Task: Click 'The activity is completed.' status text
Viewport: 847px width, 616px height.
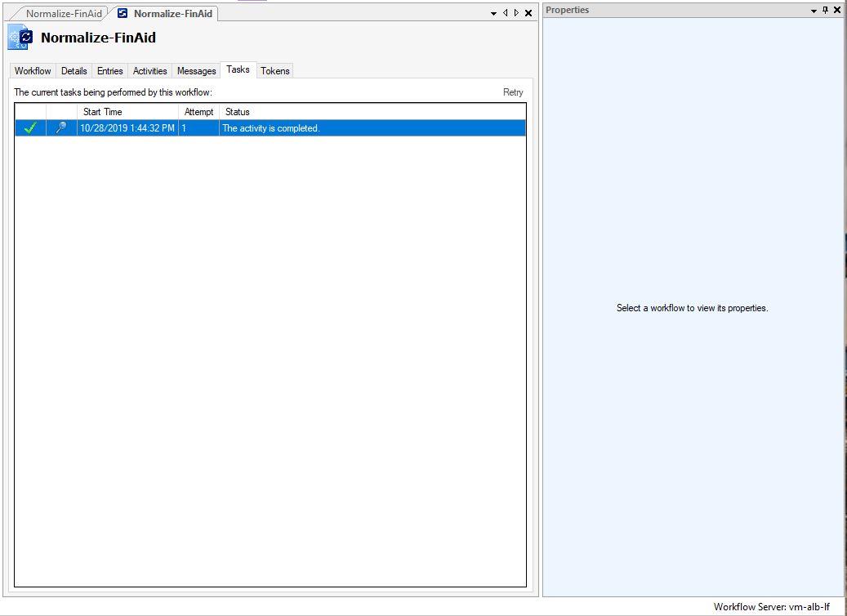Action: (271, 128)
